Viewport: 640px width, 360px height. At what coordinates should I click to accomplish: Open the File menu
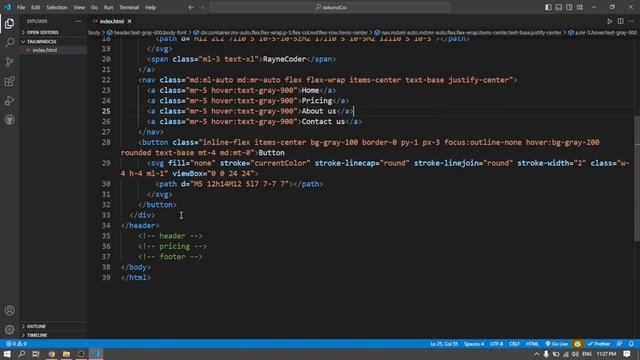[x=21, y=7]
